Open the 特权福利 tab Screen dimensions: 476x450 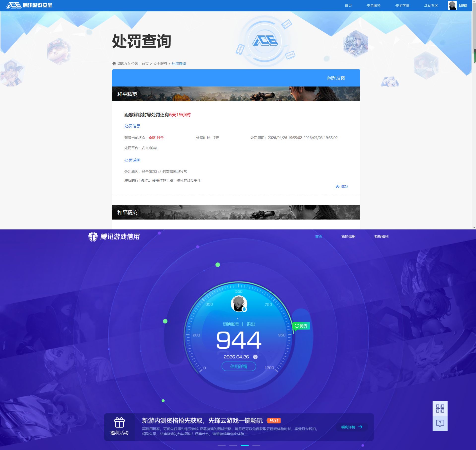(x=381, y=236)
